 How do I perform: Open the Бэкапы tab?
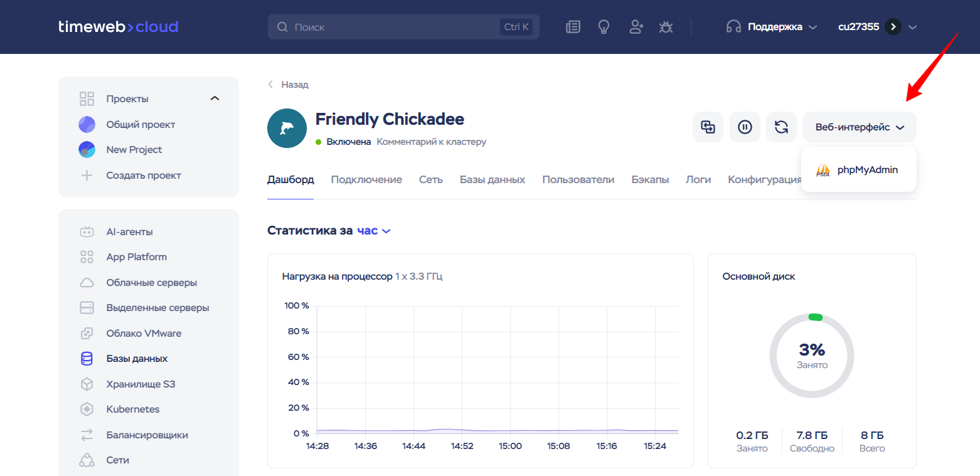[x=650, y=180]
